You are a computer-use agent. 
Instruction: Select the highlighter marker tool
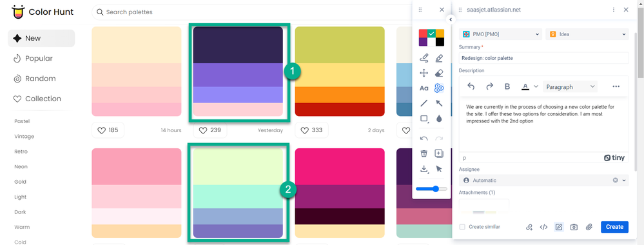pyautogui.click(x=438, y=58)
